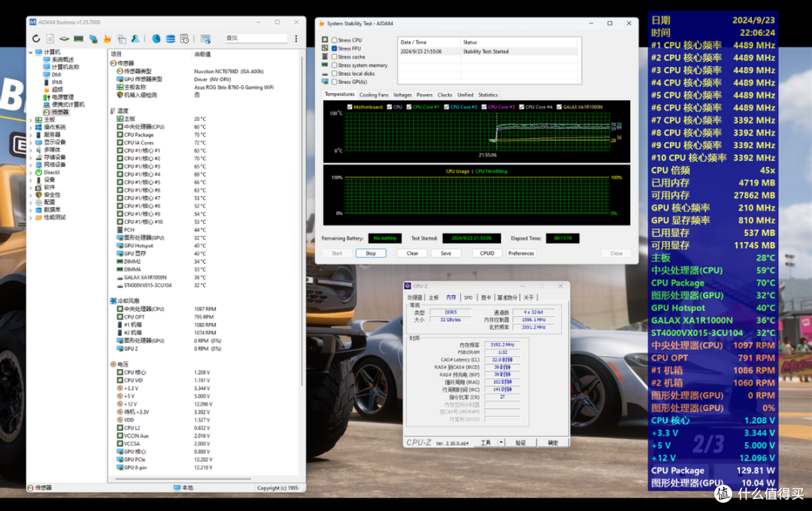Enable the Stress CPU checkbox

334,40
